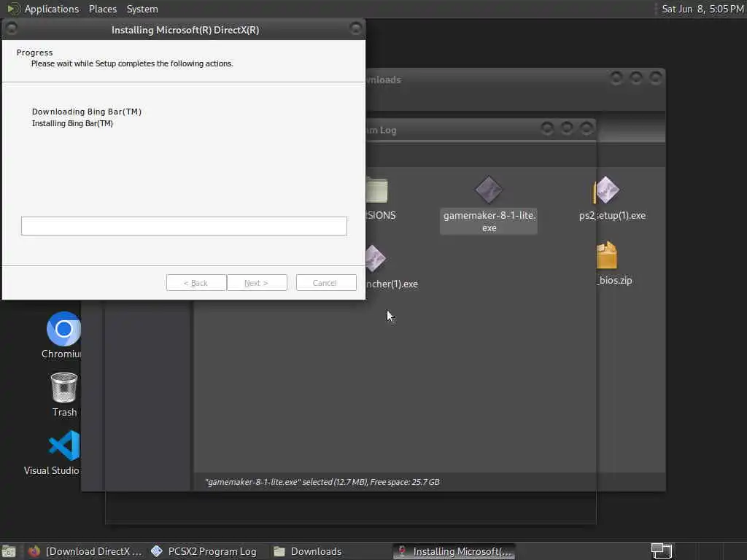Select the ps2 setup(1).exe file icon
Image resolution: width=747 pixels, height=560 pixels.
[606, 190]
